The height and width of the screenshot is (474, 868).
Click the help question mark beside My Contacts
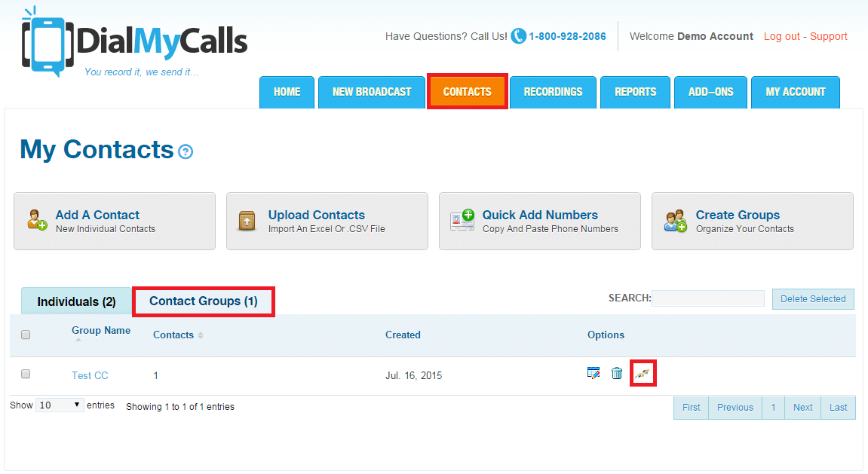tap(186, 151)
